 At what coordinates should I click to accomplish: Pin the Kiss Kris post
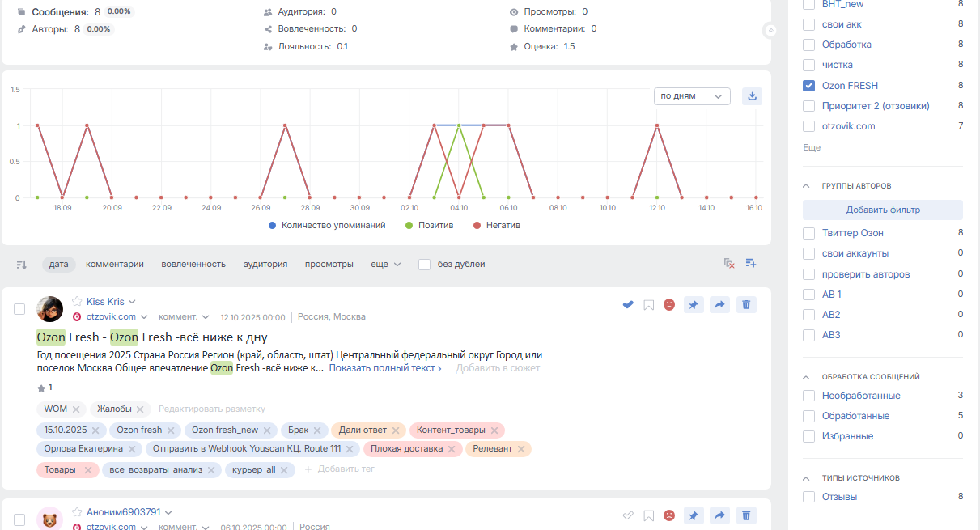tap(694, 305)
